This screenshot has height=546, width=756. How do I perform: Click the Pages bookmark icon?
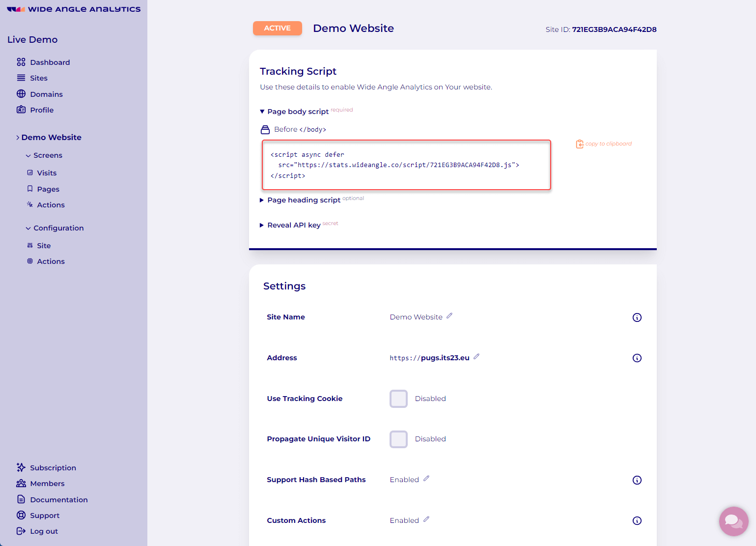pyautogui.click(x=30, y=189)
